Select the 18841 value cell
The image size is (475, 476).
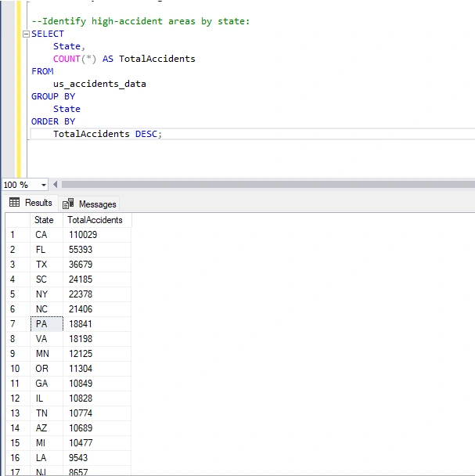pyautogui.click(x=97, y=324)
